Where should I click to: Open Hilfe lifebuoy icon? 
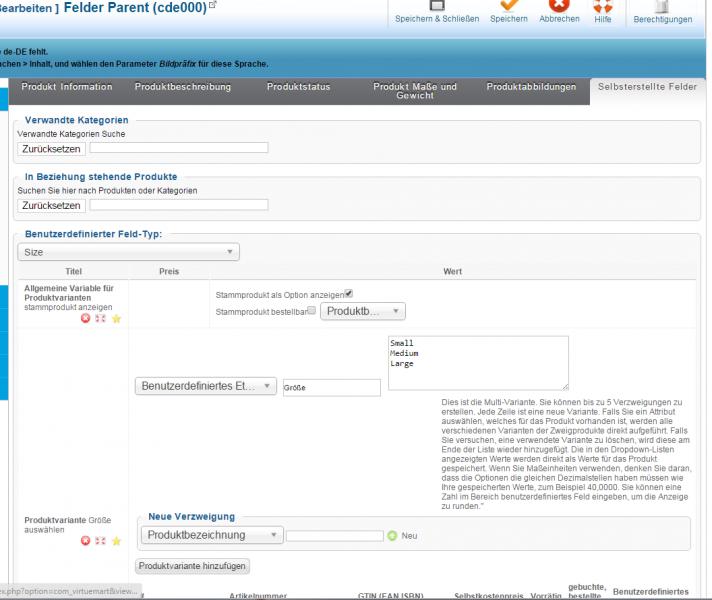click(x=602, y=7)
